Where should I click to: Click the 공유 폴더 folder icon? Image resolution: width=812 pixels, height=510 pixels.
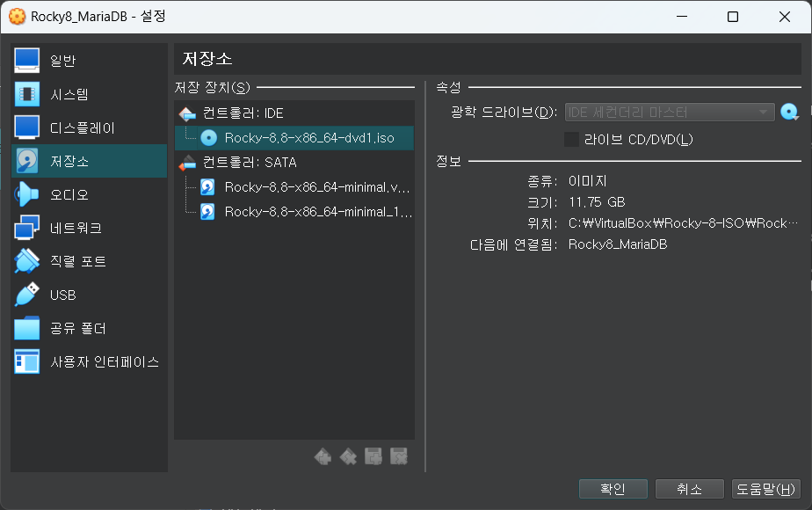pos(27,328)
